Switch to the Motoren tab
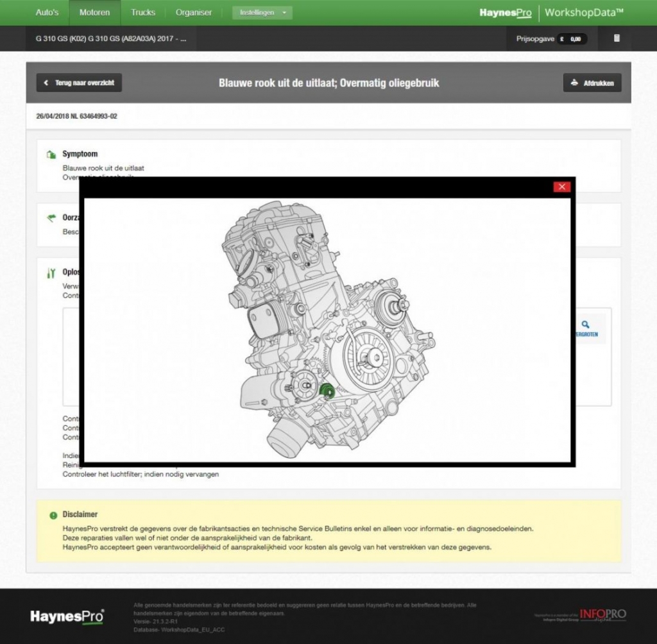 point(95,13)
